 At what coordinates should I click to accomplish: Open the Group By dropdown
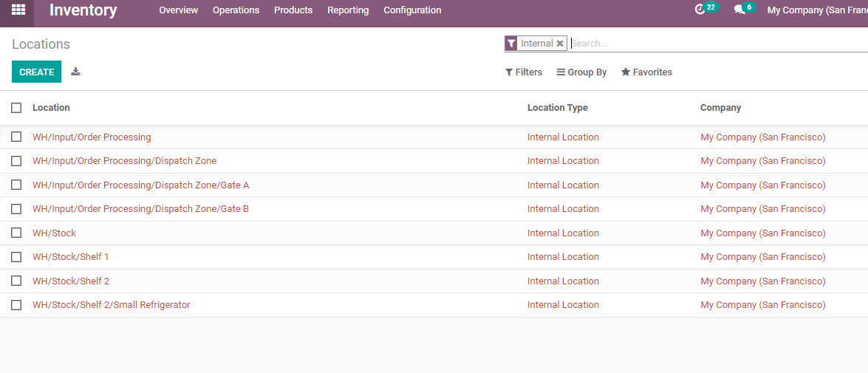click(581, 72)
